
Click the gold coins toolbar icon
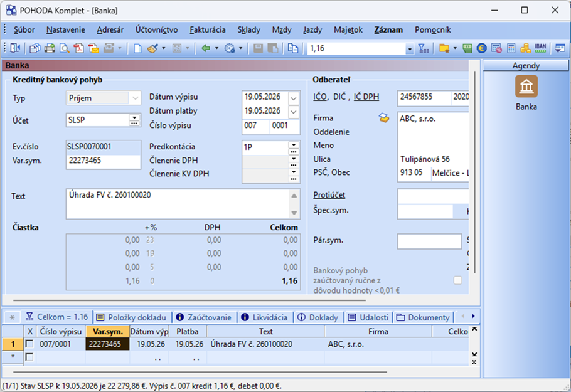pos(525,48)
